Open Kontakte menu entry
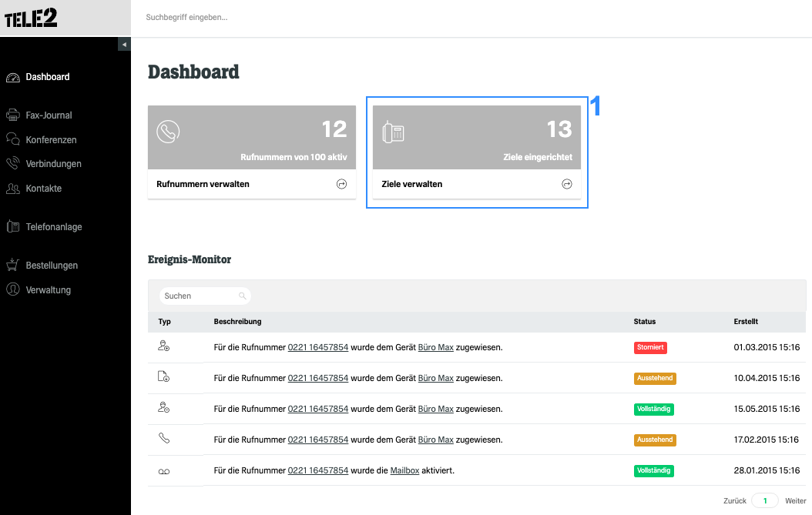The height and width of the screenshot is (515, 812). [x=43, y=189]
